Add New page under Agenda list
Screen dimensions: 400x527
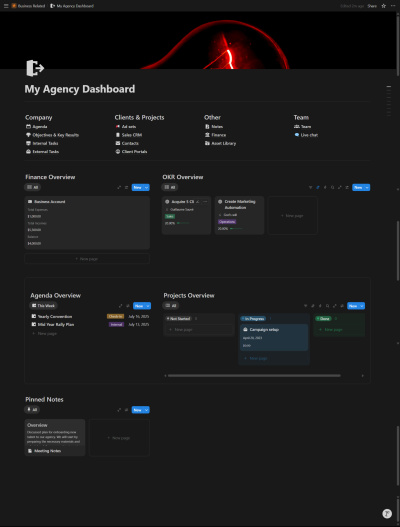click(x=45, y=334)
